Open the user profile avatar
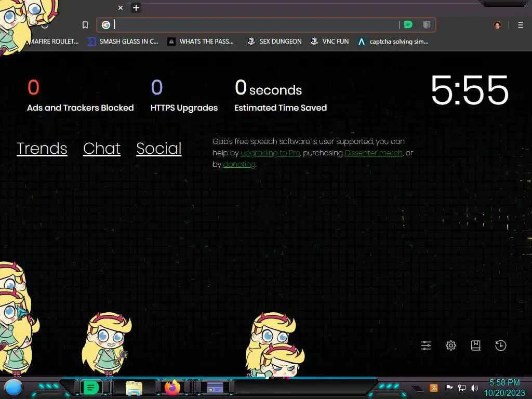This screenshot has height=399, width=532. click(x=497, y=25)
